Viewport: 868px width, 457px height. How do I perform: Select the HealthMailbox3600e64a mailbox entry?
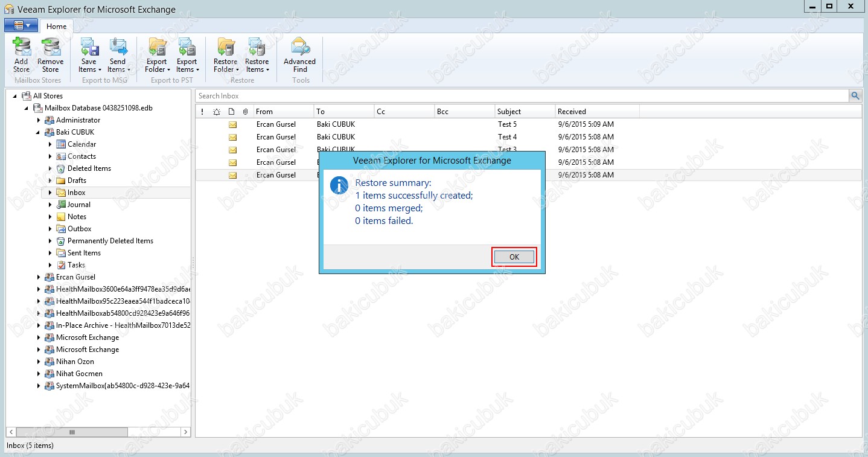click(x=123, y=289)
